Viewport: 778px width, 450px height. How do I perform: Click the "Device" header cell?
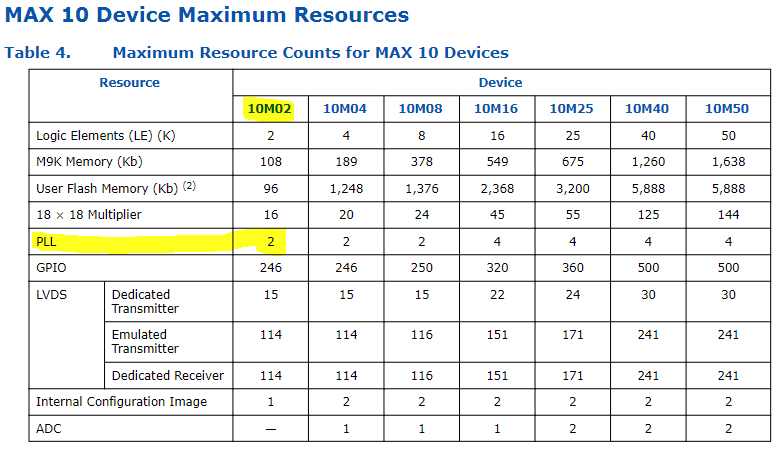(x=500, y=82)
